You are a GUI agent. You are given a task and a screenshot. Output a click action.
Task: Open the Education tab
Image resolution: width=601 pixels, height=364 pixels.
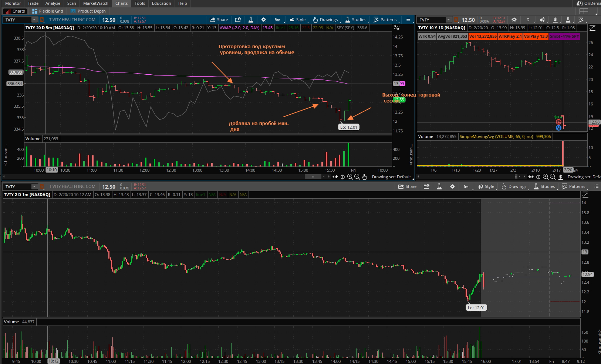(162, 3)
